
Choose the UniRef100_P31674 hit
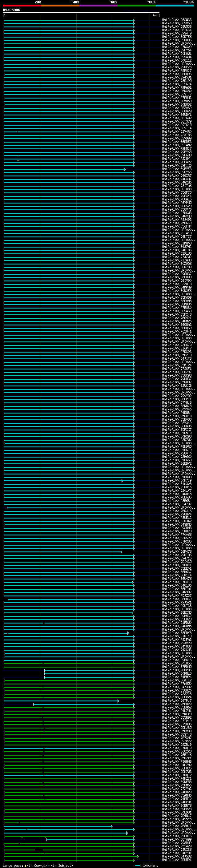pos(177,84)
